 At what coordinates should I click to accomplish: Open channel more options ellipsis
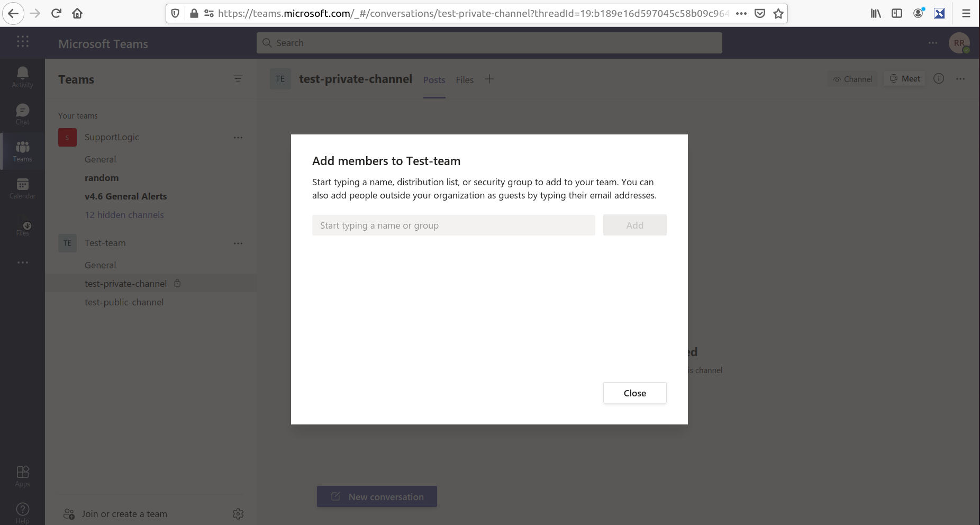point(960,79)
